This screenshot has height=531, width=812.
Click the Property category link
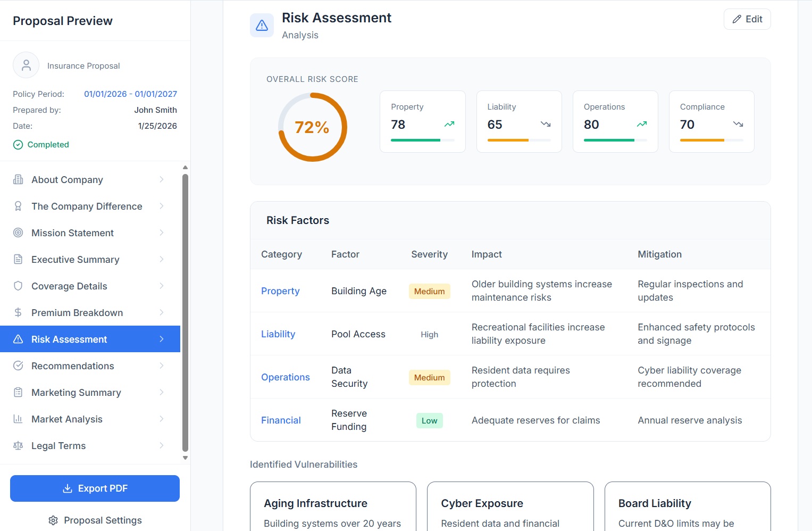(x=280, y=291)
